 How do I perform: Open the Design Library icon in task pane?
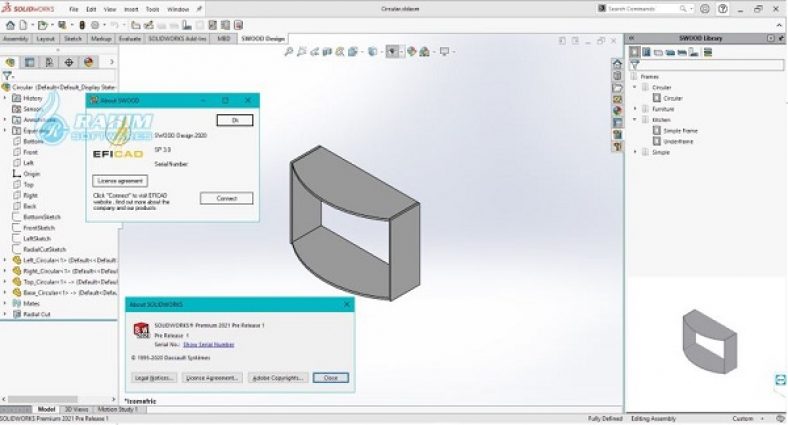pos(617,76)
